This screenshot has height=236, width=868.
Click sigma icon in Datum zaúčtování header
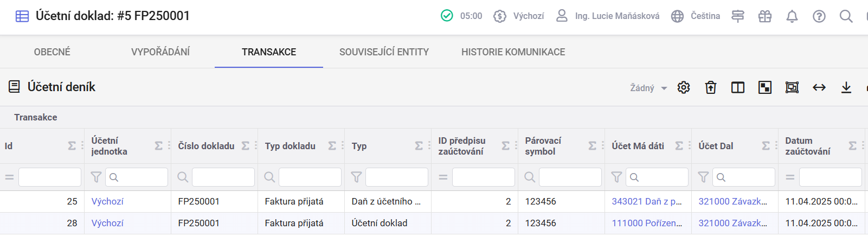(x=852, y=146)
